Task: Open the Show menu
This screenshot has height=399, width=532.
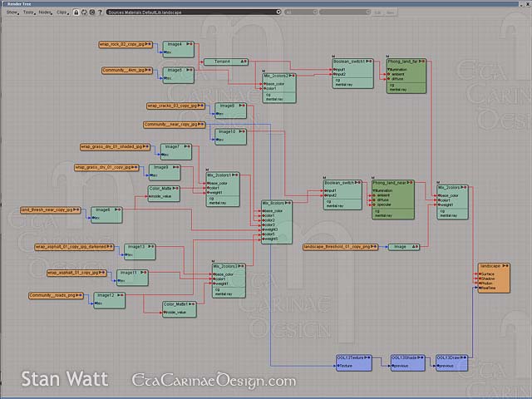Action: (12, 13)
